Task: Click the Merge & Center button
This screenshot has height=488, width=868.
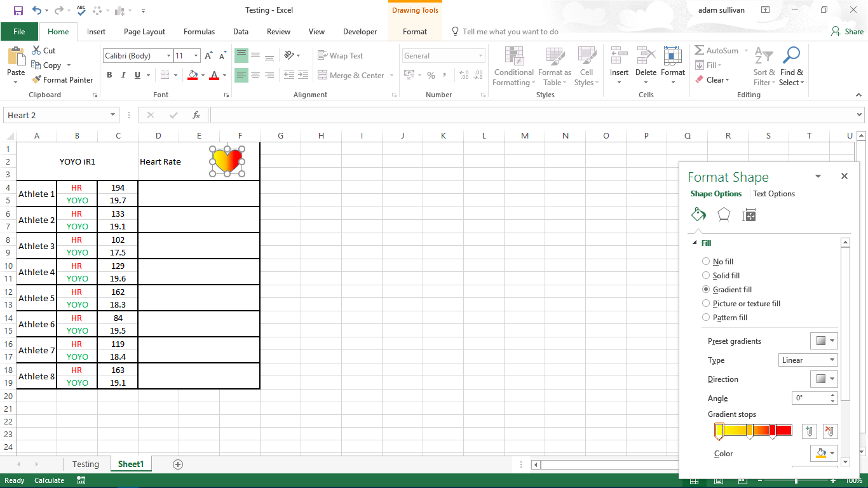Action: point(356,76)
